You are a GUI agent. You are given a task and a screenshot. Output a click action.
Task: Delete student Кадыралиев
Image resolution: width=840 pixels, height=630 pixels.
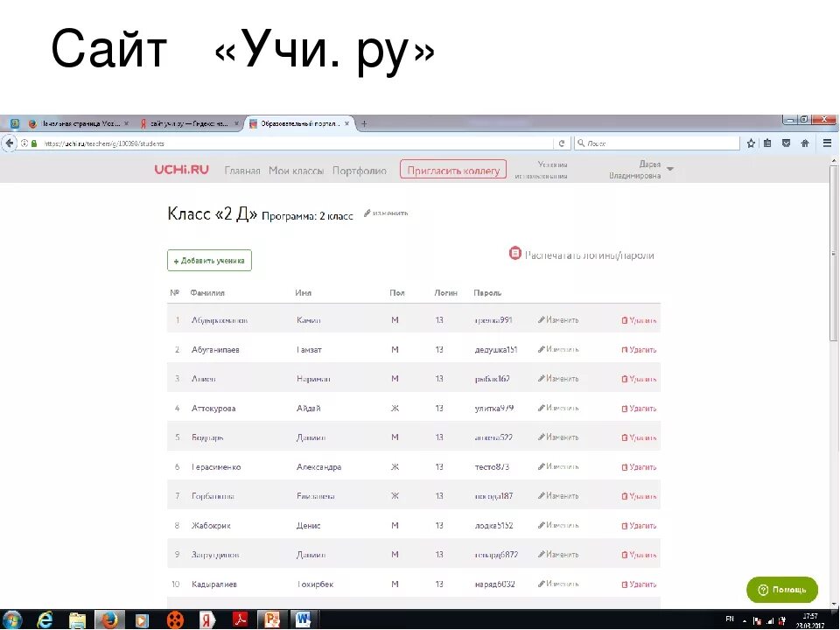639,584
